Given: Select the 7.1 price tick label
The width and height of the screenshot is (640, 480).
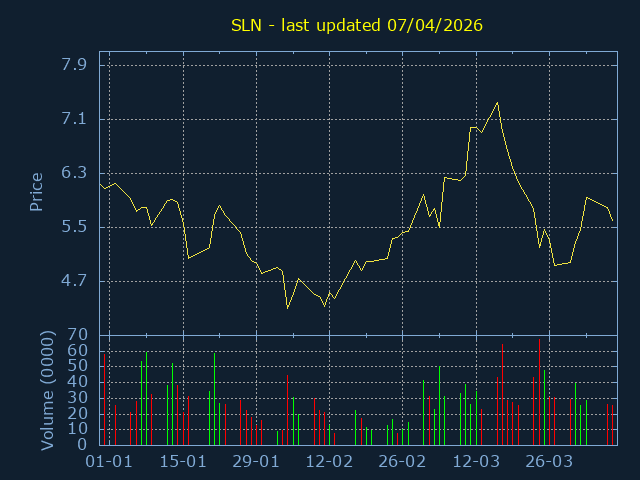Looking at the screenshot, I should click(x=75, y=119).
